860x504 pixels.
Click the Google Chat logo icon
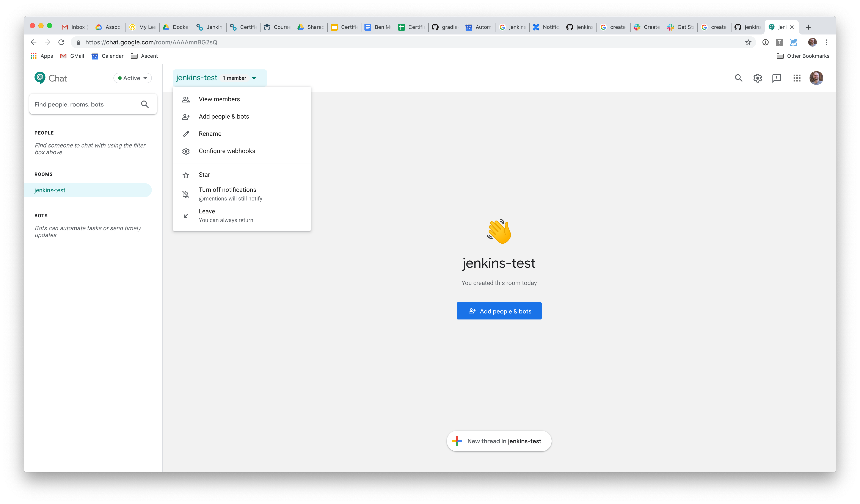[x=40, y=77]
